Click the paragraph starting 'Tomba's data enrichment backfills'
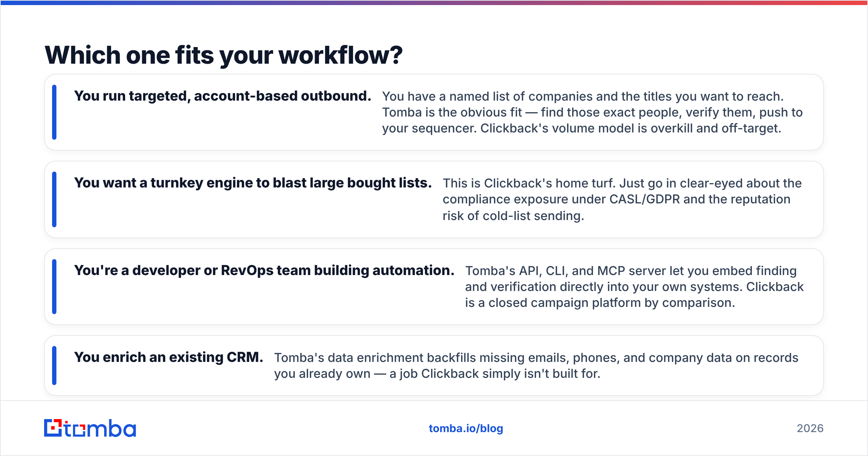 536,366
